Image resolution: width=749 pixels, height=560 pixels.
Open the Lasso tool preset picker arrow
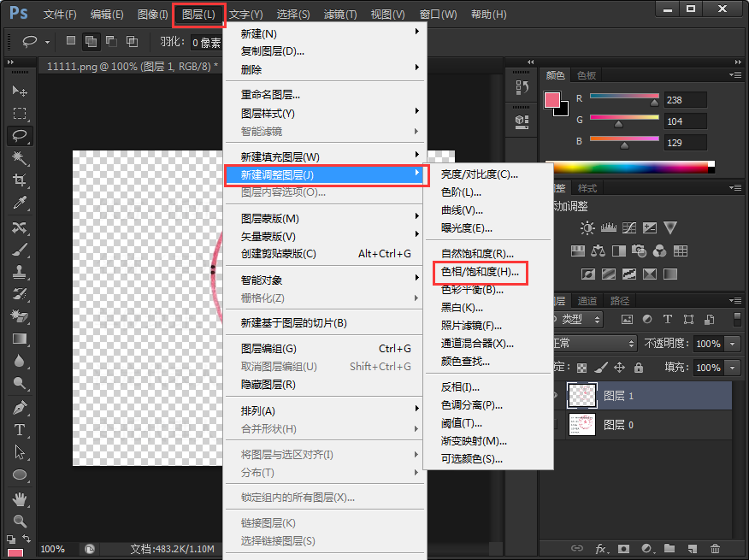(47, 42)
